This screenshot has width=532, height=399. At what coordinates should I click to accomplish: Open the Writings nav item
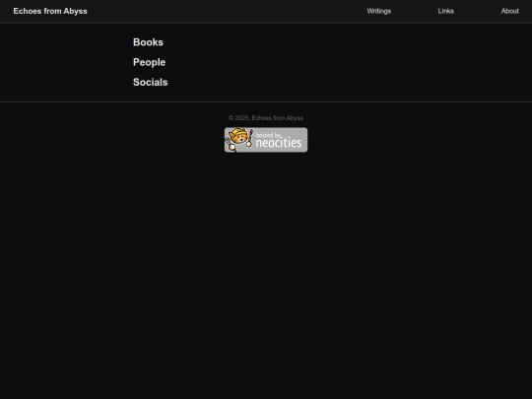tap(378, 11)
